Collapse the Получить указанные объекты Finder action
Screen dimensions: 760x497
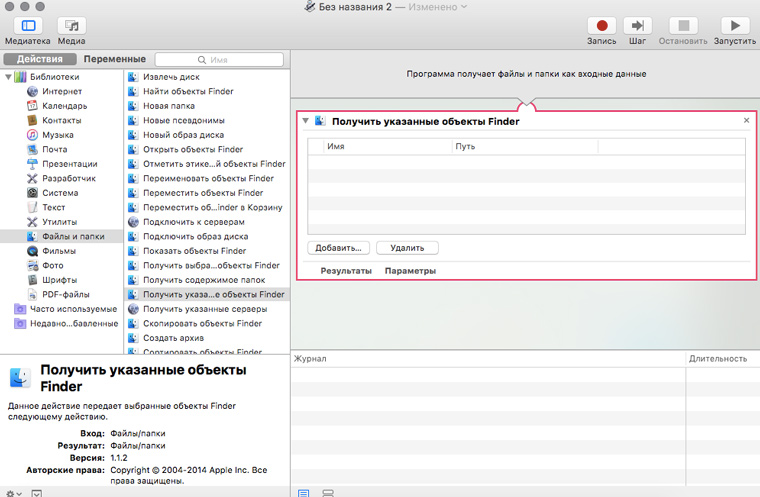305,121
